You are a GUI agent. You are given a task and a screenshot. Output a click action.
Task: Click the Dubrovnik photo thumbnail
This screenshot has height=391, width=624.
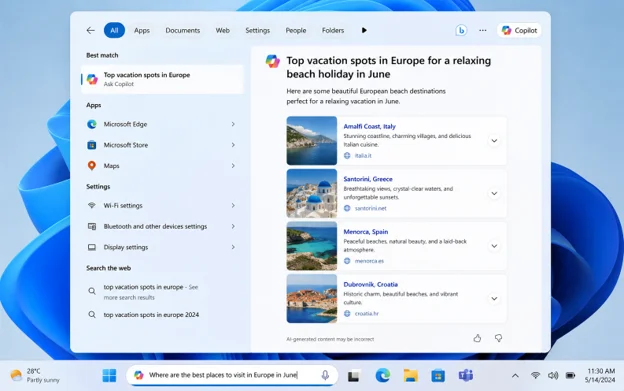tap(312, 299)
